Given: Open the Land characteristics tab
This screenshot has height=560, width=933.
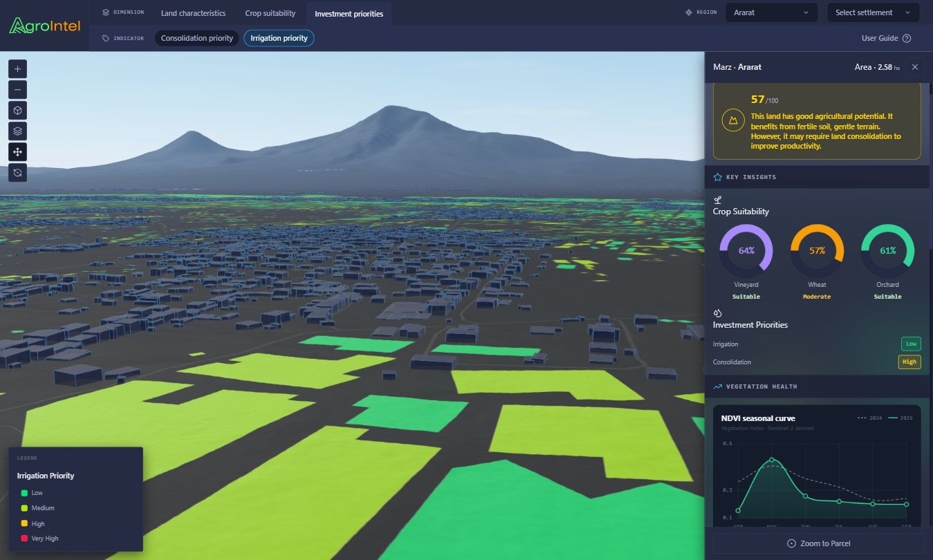Looking at the screenshot, I should click(x=193, y=13).
